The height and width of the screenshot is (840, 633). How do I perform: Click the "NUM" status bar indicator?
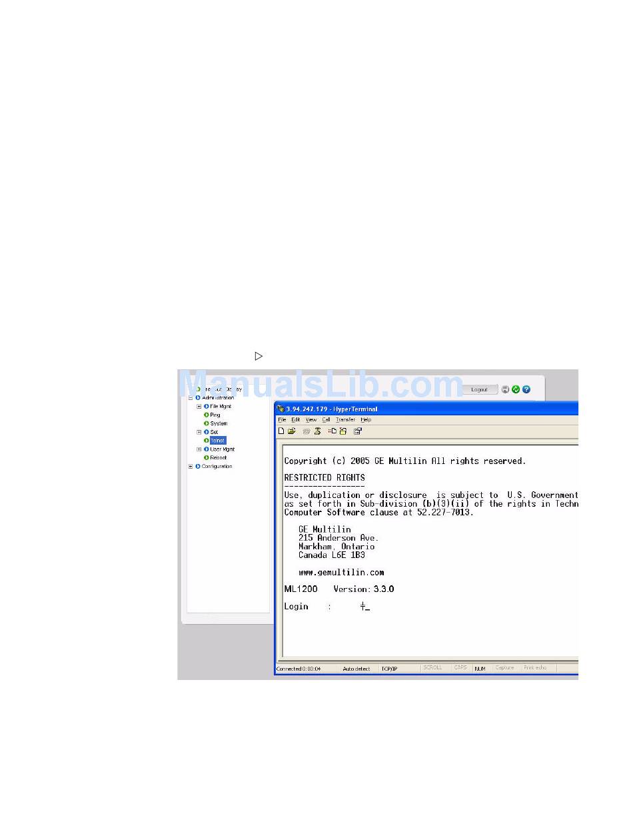tap(480, 669)
